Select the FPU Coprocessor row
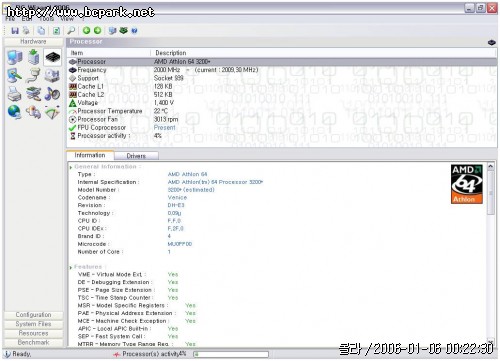The width and height of the screenshot is (500, 361). (x=282, y=128)
